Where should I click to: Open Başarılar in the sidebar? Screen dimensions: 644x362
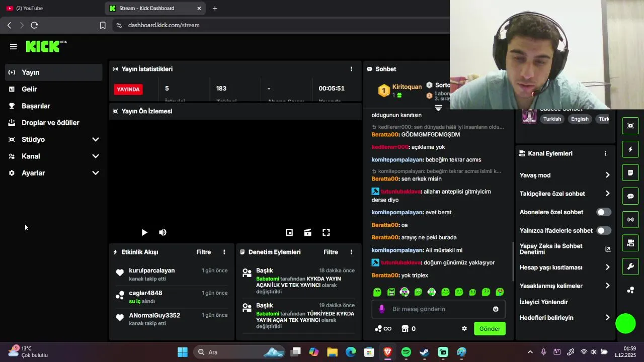(54, 106)
